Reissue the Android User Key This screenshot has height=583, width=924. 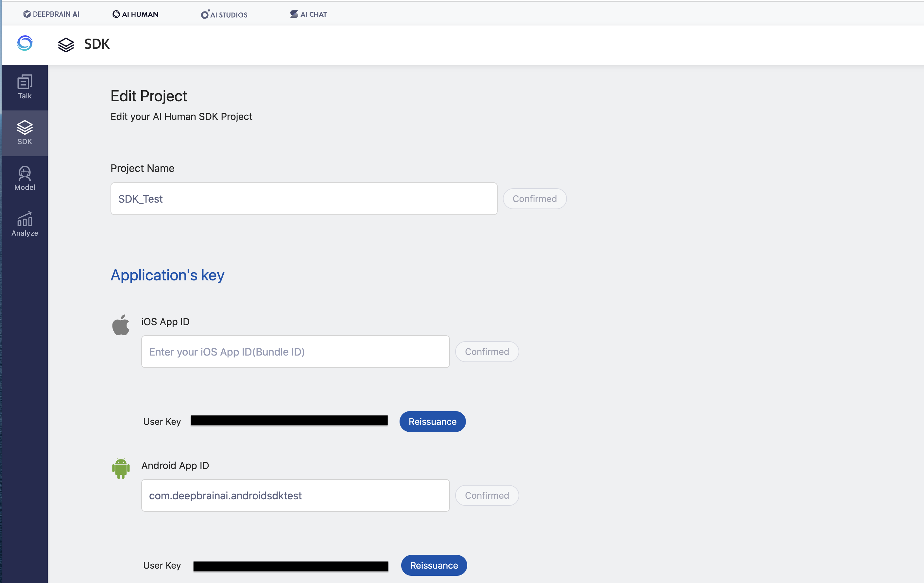[434, 565]
